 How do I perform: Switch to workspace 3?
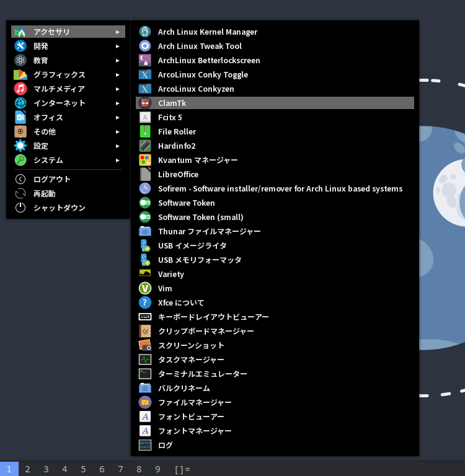tap(46, 469)
